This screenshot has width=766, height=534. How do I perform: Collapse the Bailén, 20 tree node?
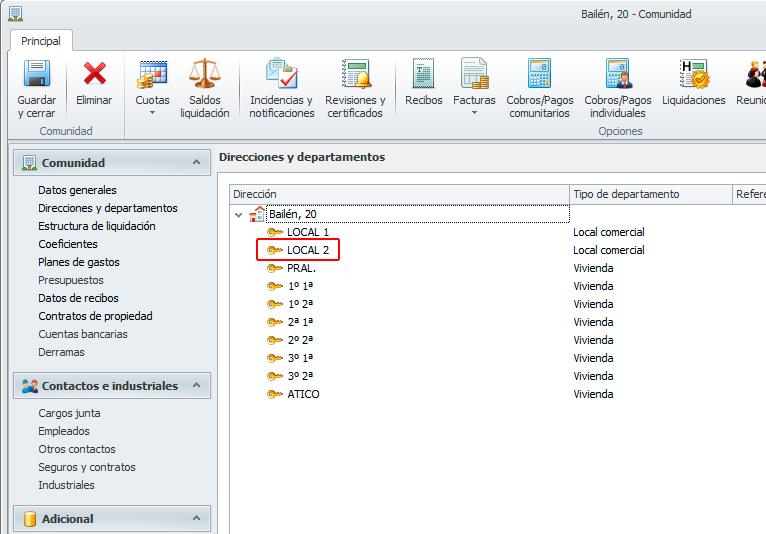coord(238,214)
